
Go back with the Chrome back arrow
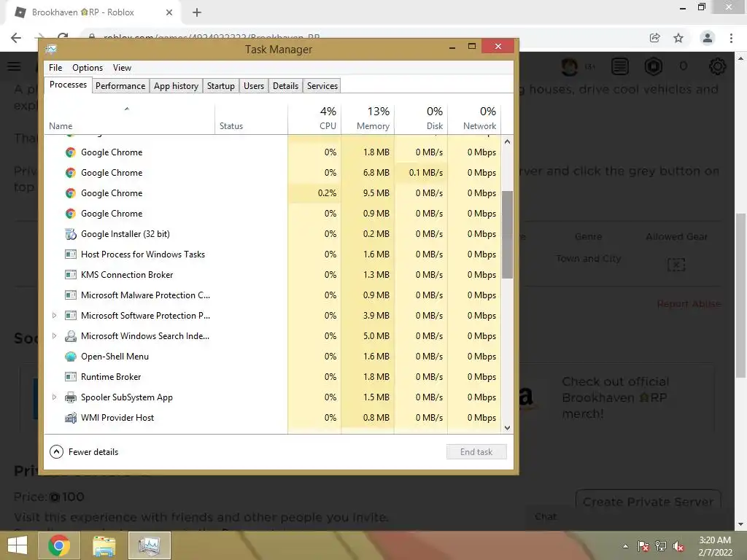point(16,38)
